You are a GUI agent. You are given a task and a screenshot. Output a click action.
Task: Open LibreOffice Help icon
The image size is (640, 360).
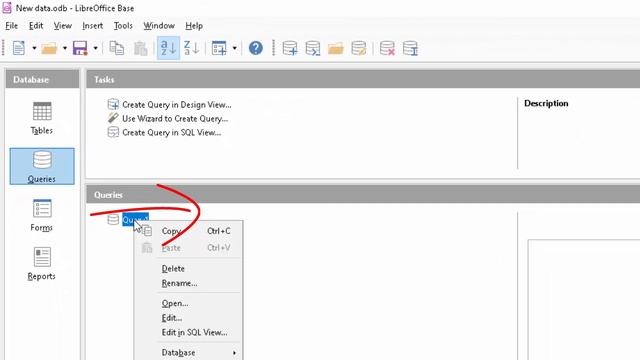pos(256,48)
